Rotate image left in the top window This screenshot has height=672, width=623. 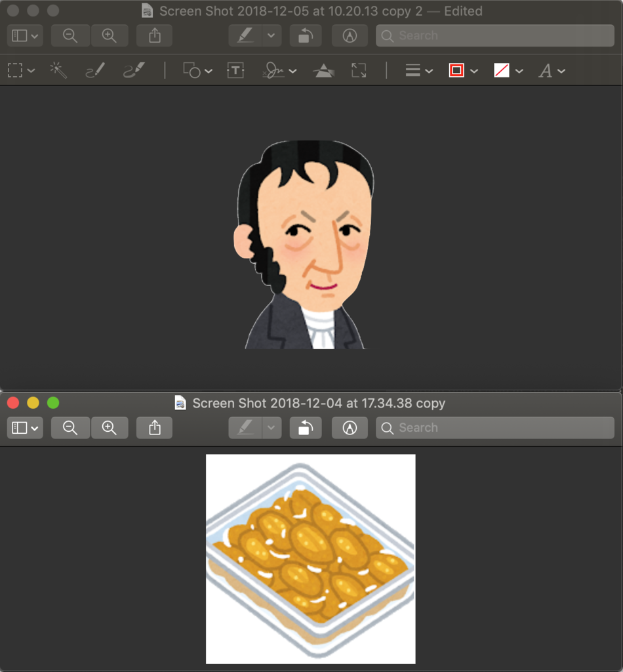pyautogui.click(x=306, y=35)
